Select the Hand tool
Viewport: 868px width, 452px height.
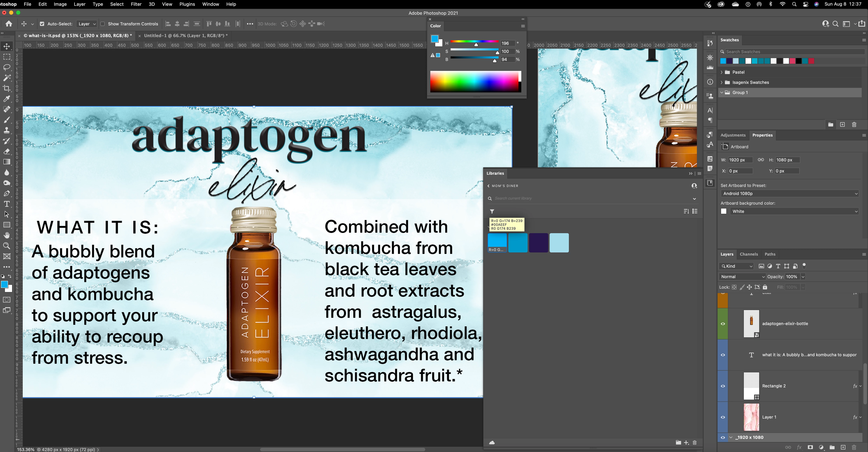click(x=7, y=235)
